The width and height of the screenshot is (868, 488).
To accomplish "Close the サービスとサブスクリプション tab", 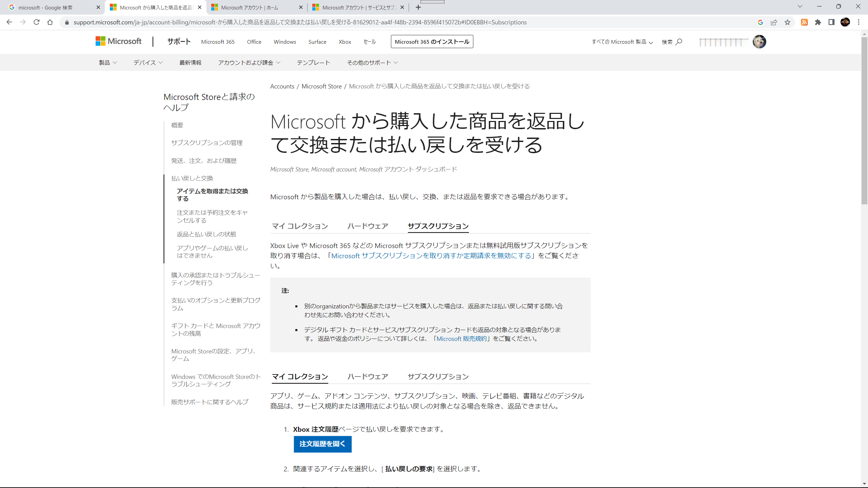I will 402,7.
